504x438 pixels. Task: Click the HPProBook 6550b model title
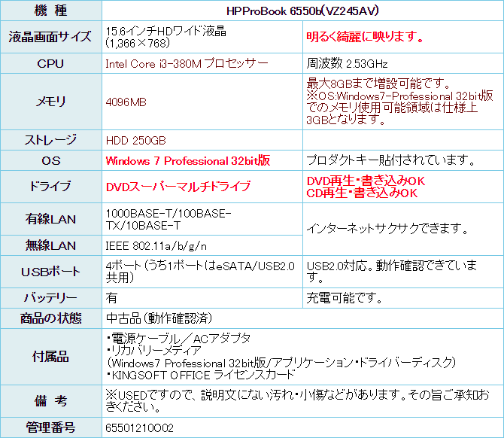[x=301, y=11]
